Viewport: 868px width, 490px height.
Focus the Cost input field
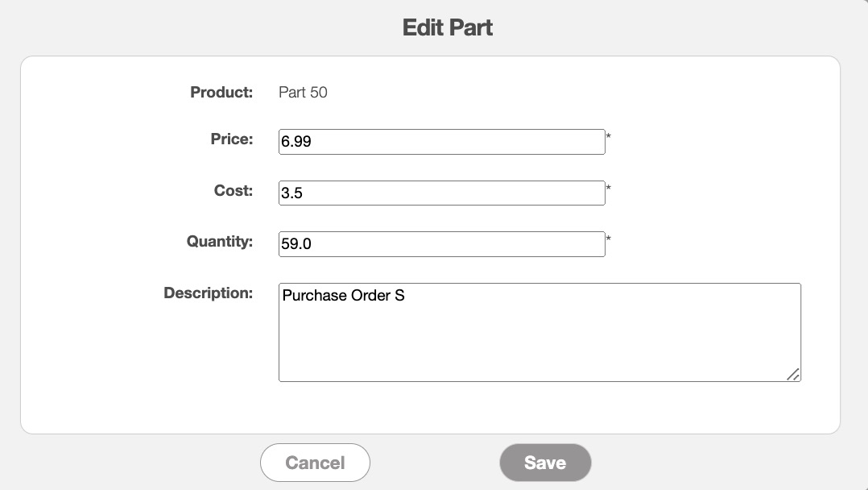[441, 193]
